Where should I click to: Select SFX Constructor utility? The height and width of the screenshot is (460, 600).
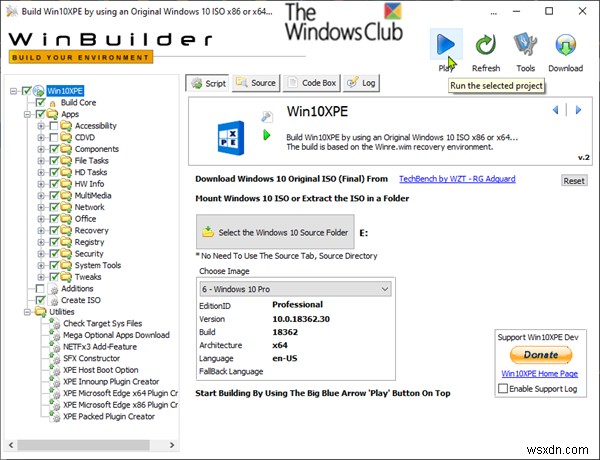(x=91, y=358)
